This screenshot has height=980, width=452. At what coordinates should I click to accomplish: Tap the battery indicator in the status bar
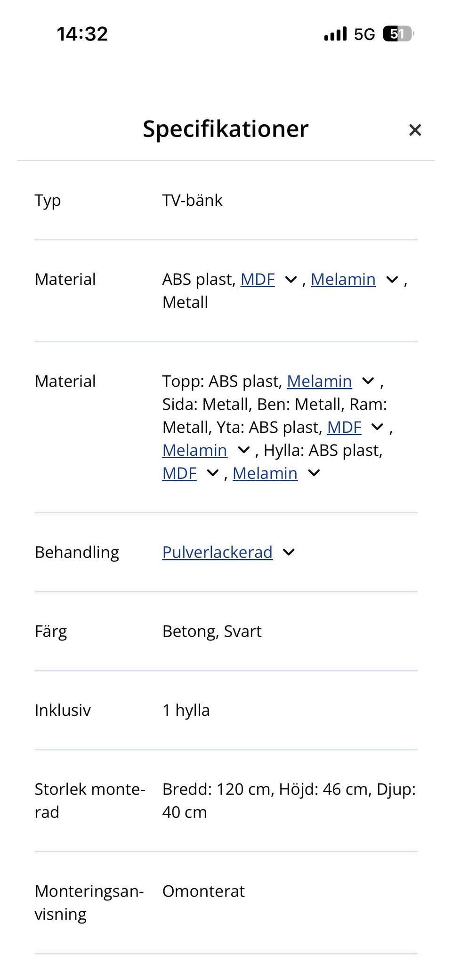click(398, 34)
